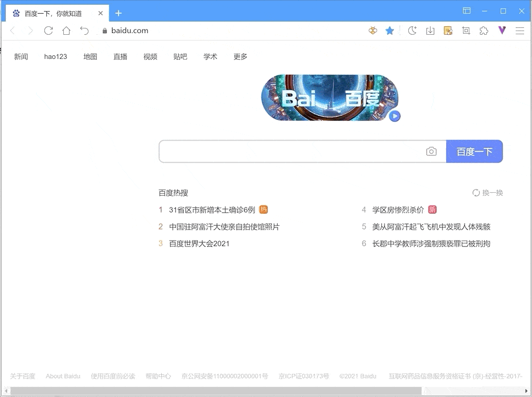
Task: Click the Baidu logo doodle image
Action: tap(330, 97)
